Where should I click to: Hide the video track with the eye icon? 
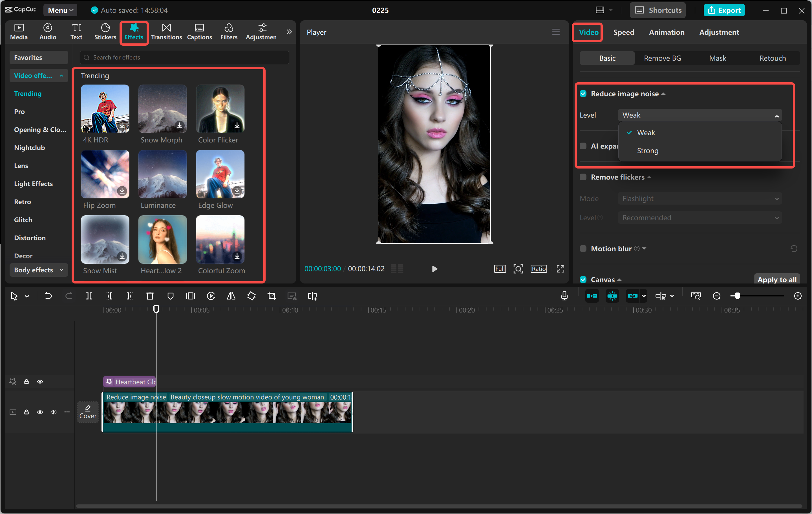(x=40, y=412)
